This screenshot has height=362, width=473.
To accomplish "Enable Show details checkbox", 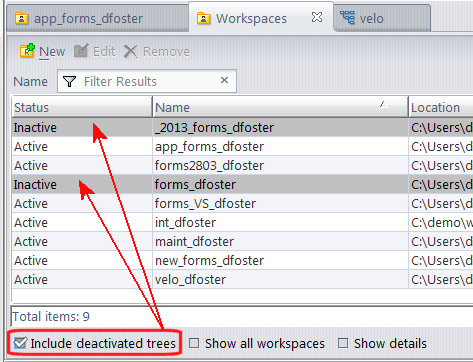I will [x=343, y=343].
